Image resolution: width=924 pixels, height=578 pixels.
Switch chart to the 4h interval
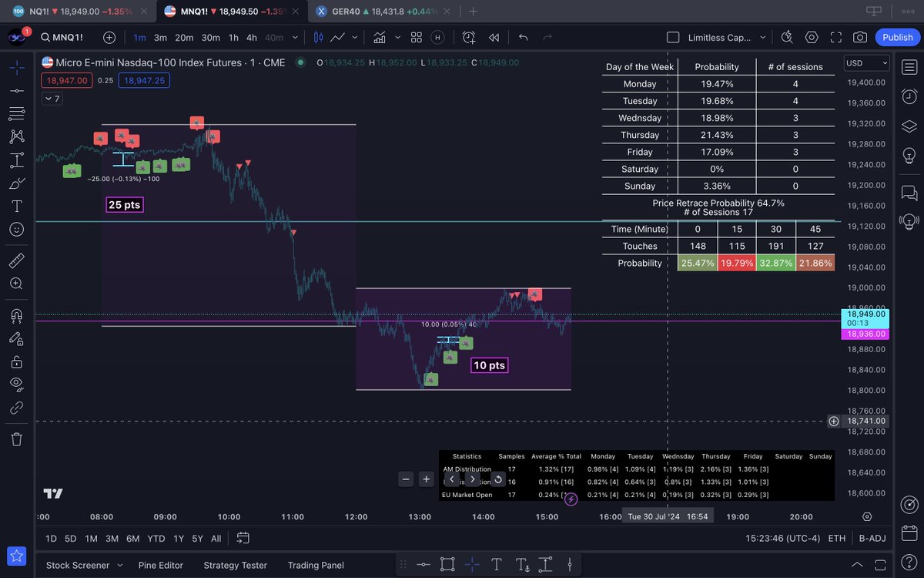pos(251,37)
